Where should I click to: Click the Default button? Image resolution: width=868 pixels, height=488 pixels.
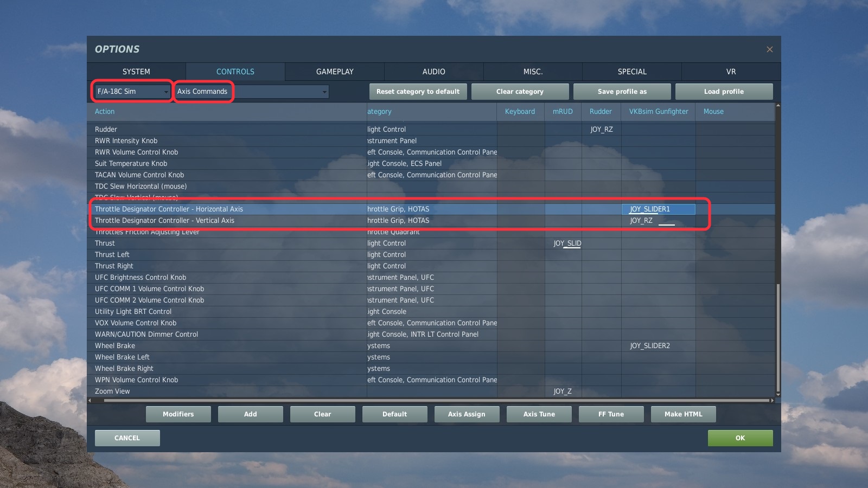(x=394, y=414)
